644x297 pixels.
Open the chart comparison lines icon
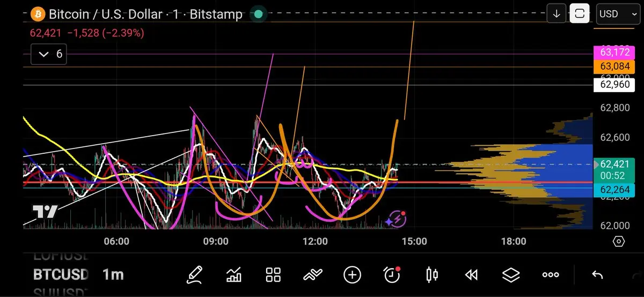pyautogui.click(x=312, y=275)
